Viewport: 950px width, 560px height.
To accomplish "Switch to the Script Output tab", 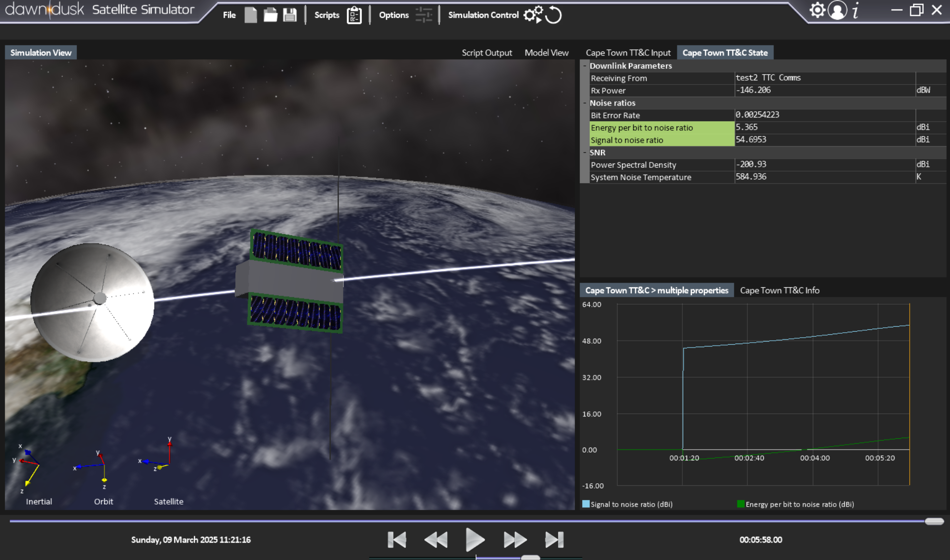I will pos(487,52).
